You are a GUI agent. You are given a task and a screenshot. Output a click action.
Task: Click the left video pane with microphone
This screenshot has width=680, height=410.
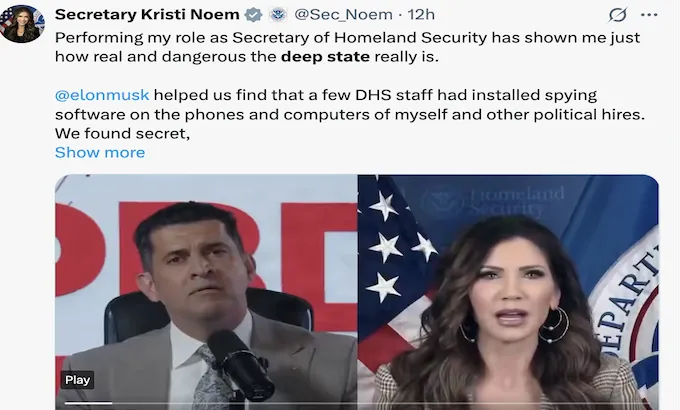tap(206, 292)
